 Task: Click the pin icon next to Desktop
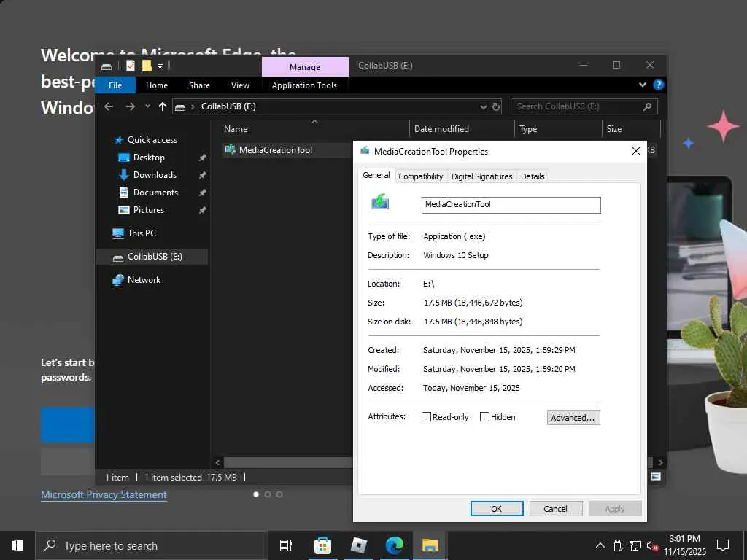203,157
